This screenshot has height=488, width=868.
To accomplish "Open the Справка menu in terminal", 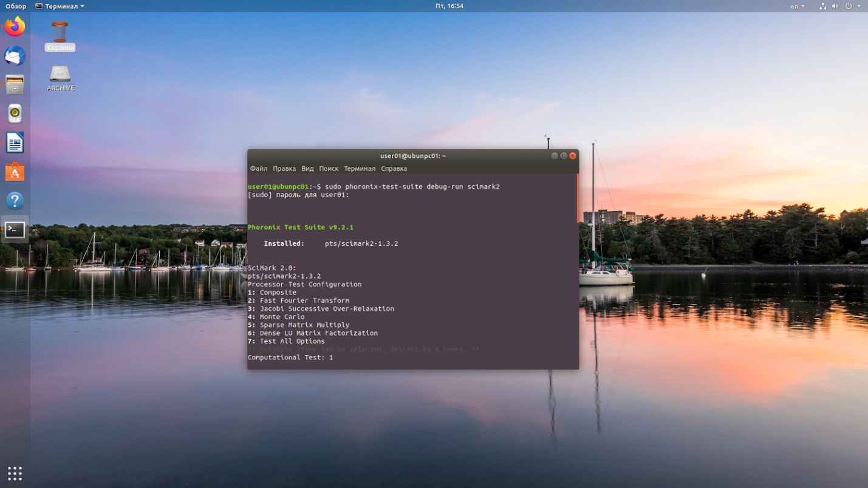I will coord(394,169).
